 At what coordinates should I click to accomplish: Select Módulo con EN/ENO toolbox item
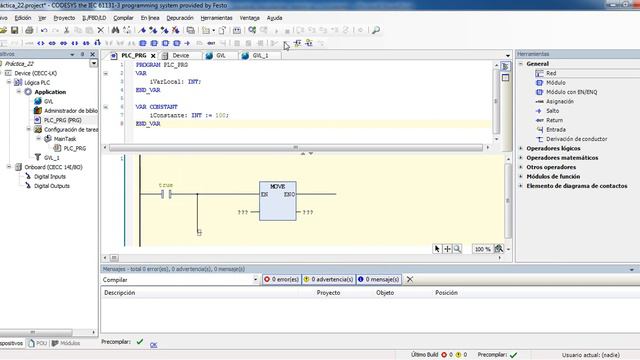(x=571, y=92)
